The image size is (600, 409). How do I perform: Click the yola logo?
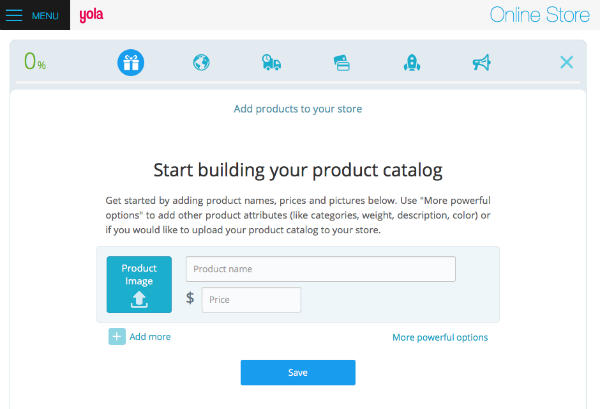pyautogui.click(x=91, y=15)
